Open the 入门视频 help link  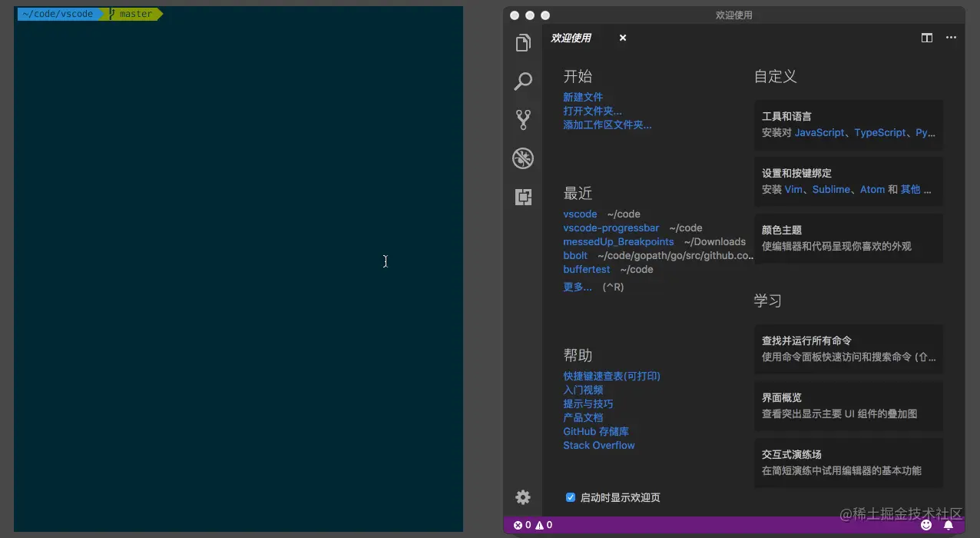coord(583,390)
